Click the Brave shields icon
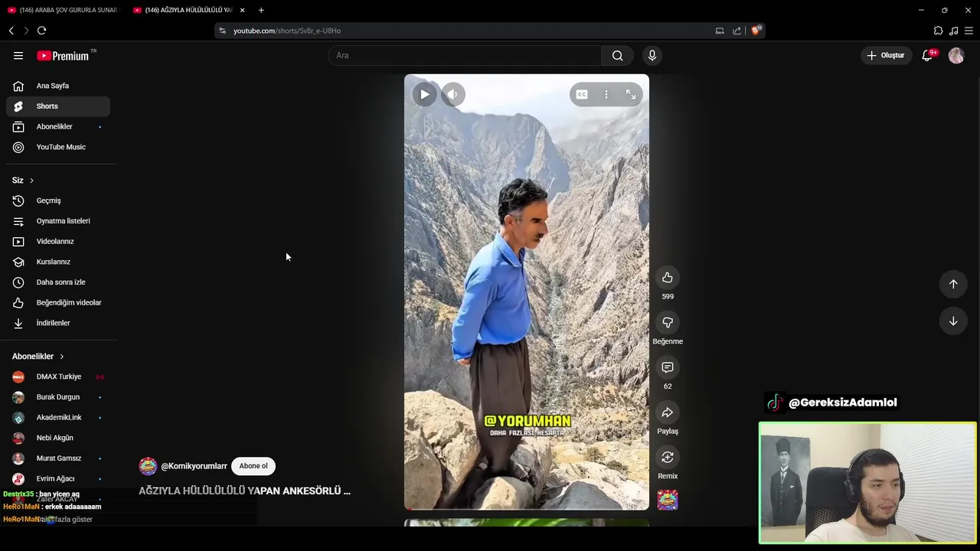Image resolution: width=980 pixels, height=551 pixels. (x=756, y=31)
